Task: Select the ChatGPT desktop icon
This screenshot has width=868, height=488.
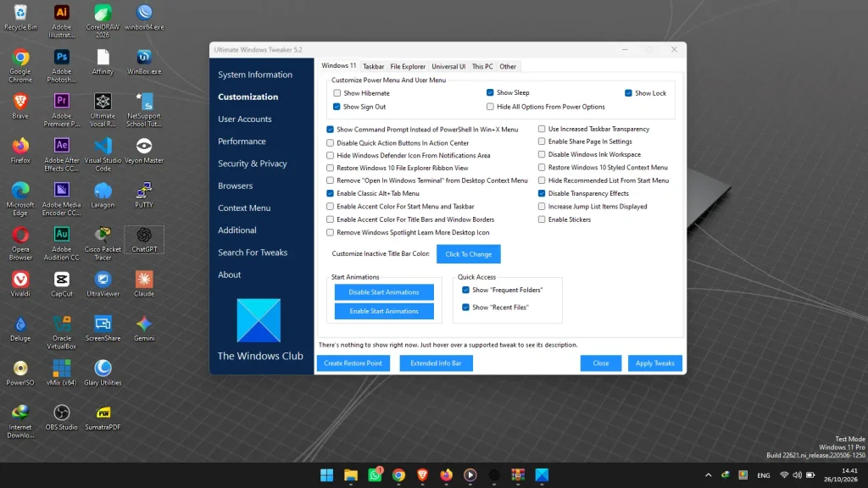Action: pos(144,240)
